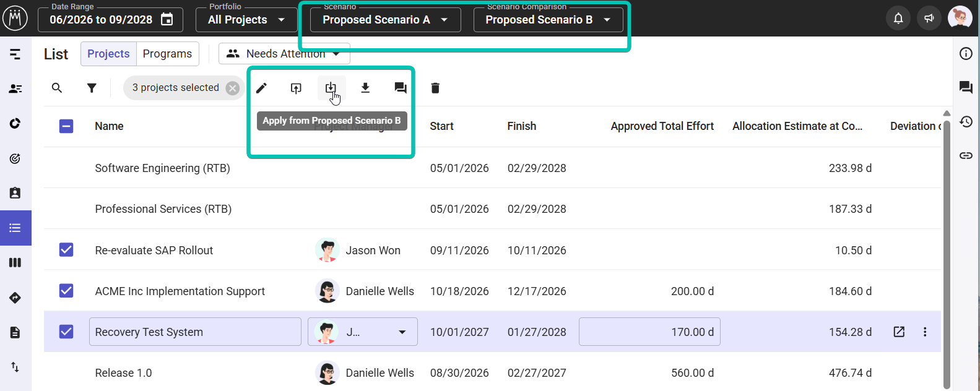980x391 pixels.
Task: Click the announcements megaphone icon
Action: (929, 19)
